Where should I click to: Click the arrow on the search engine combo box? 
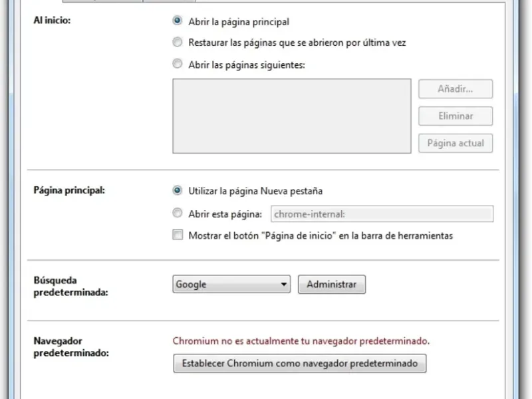(x=285, y=285)
